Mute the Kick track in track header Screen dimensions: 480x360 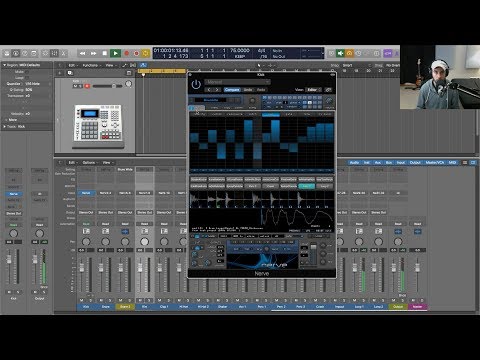coord(75,86)
